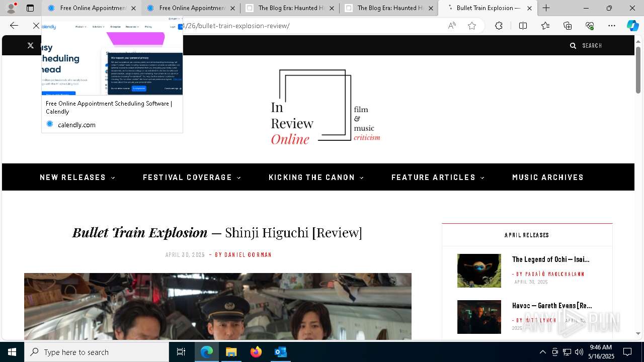Open the Music Archives page
This screenshot has width=644, height=362.
[x=548, y=177]
